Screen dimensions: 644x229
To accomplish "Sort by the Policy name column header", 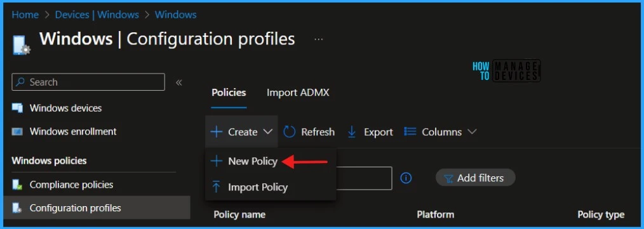I will point(239,214).
